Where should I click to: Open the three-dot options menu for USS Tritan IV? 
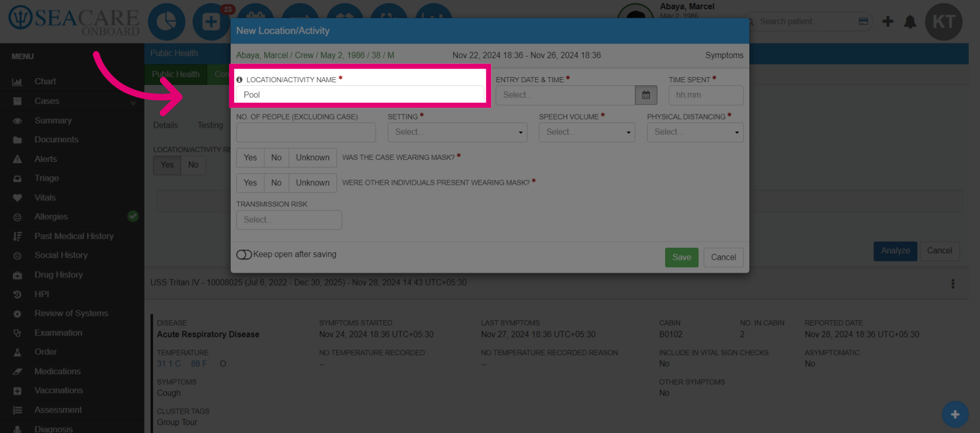pyautogui.click(x=952, y=283)
